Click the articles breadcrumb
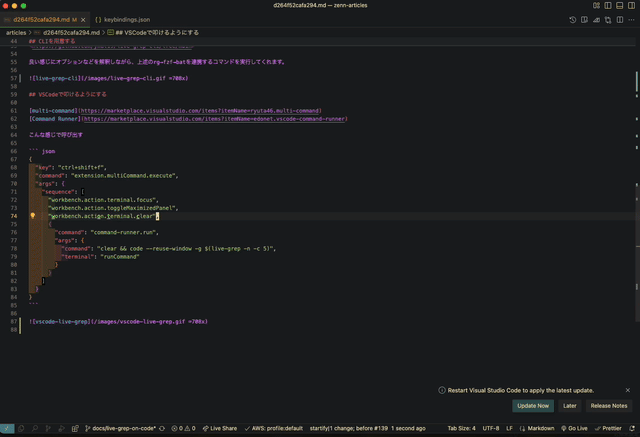640x437 pixels. pyautogui.click(x=16, y=33)
